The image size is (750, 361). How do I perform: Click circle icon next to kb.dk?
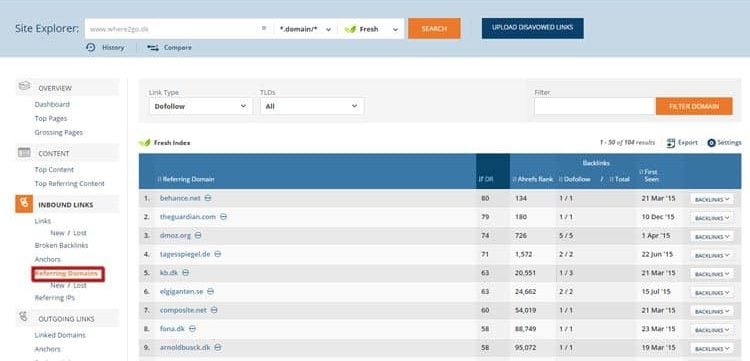tap(186, 273)
